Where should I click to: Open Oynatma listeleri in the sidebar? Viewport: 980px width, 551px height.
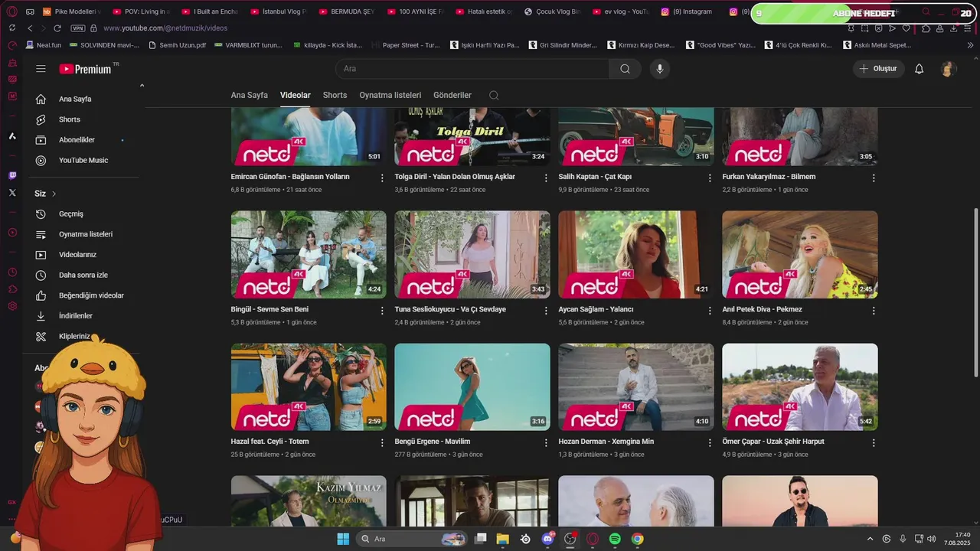tap(86, 234)
